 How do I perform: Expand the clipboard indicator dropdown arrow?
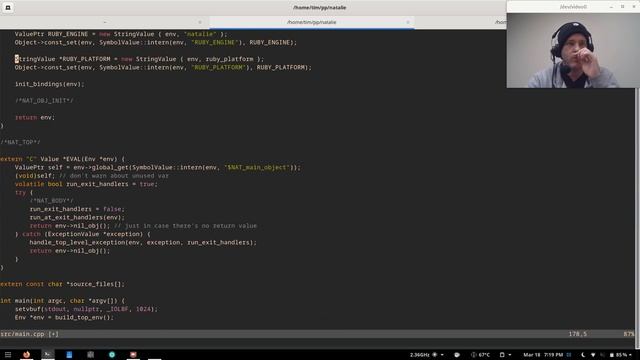pyautogui.click(x=509, y=355)
